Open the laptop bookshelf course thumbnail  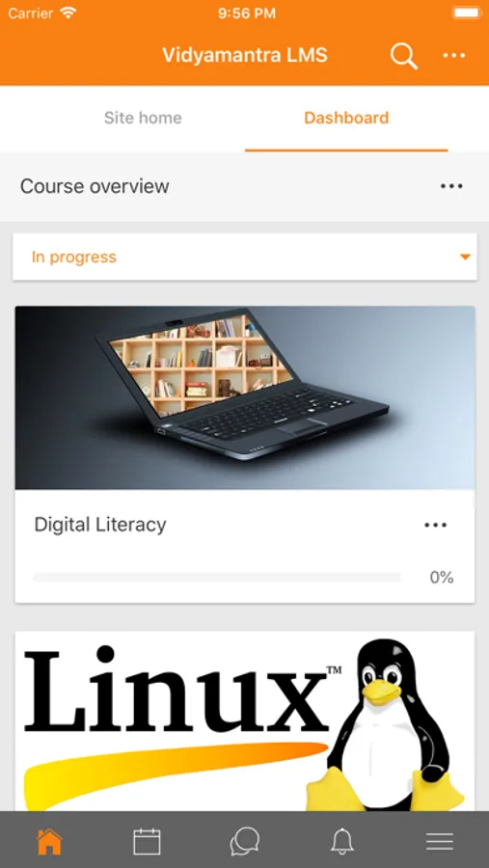[245, 398]
